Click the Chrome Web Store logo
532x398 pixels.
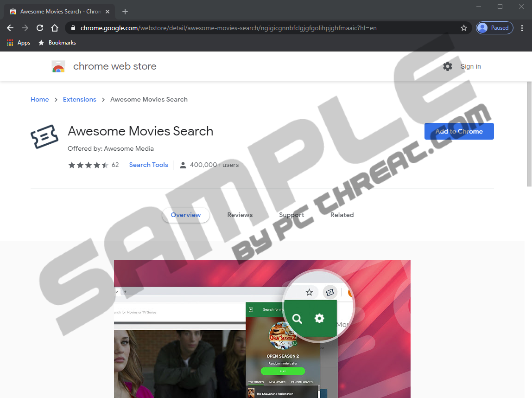click(x=58, y=66)
